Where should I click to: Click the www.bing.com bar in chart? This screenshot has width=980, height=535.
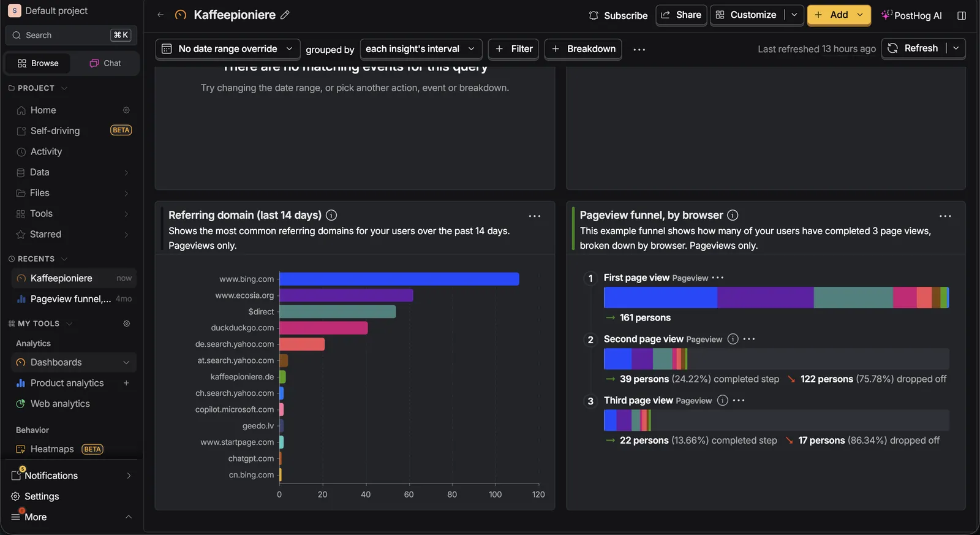point(399,279)
